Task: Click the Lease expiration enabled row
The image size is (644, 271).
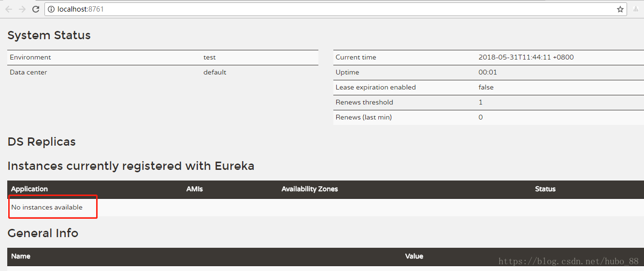Action: click(x=375, y=87)
